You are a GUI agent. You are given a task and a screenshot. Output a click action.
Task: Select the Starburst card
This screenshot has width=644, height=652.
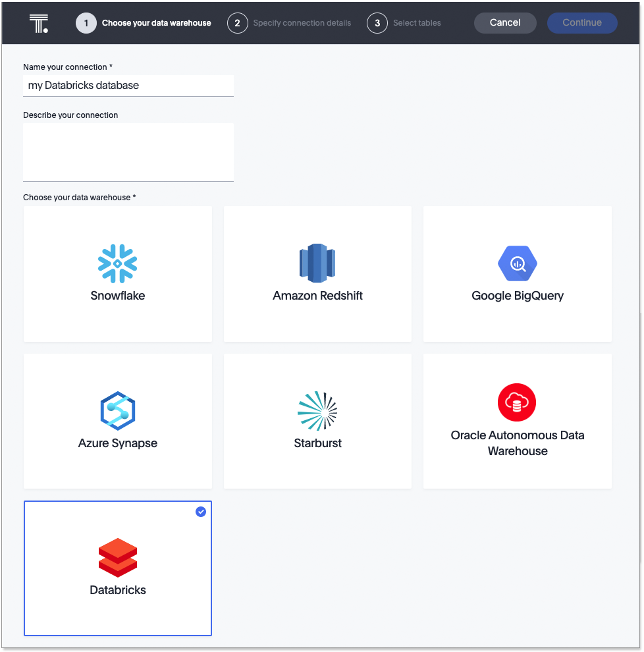317,421
